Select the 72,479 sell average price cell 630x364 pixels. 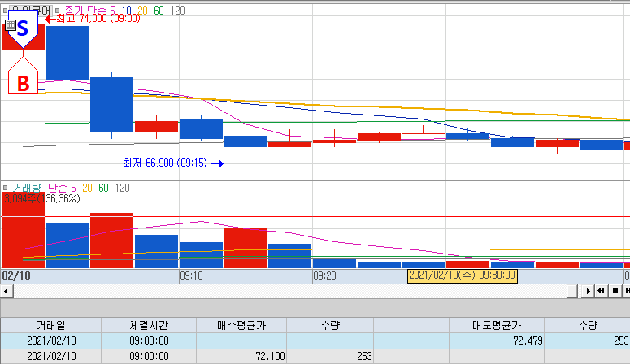click(497, 340)
